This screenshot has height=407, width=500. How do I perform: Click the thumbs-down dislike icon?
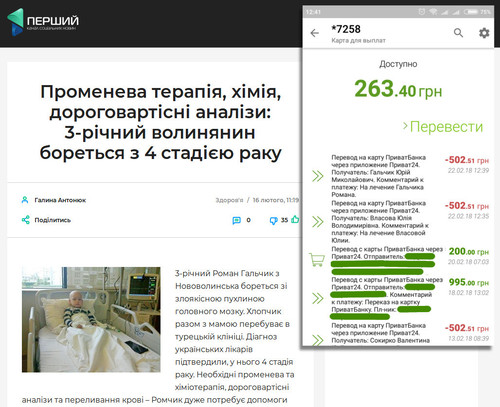click(x=273, y=220)
